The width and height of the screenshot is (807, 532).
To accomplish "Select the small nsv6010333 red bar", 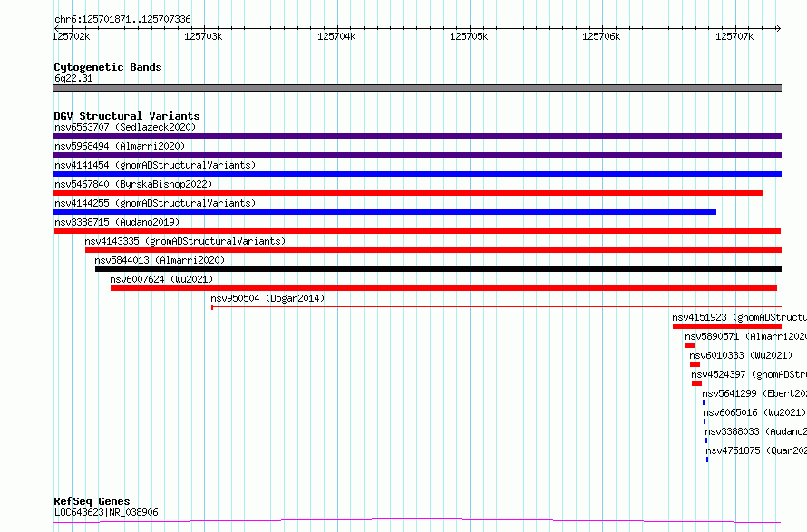I will (x=695, y=364).
